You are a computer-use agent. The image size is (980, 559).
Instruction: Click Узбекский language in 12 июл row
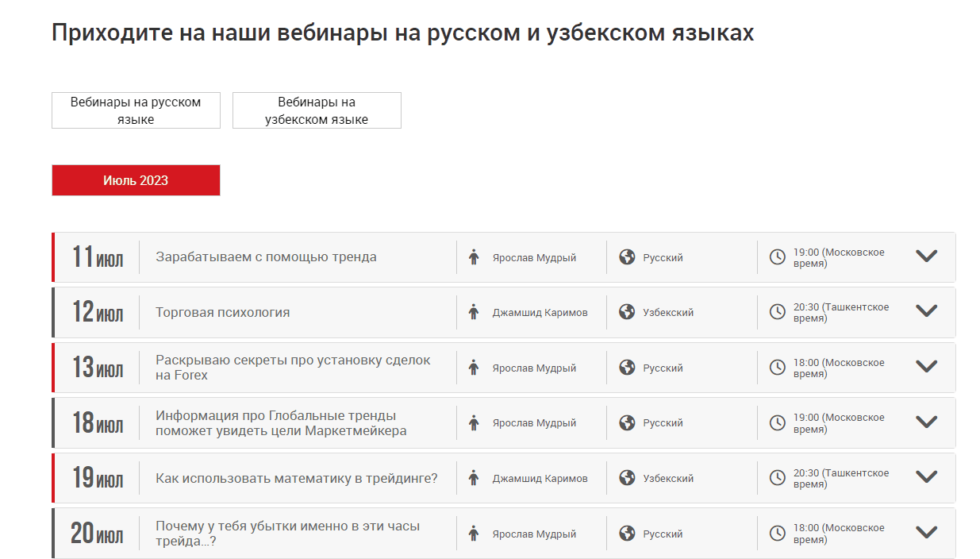[x=668, y=312]
